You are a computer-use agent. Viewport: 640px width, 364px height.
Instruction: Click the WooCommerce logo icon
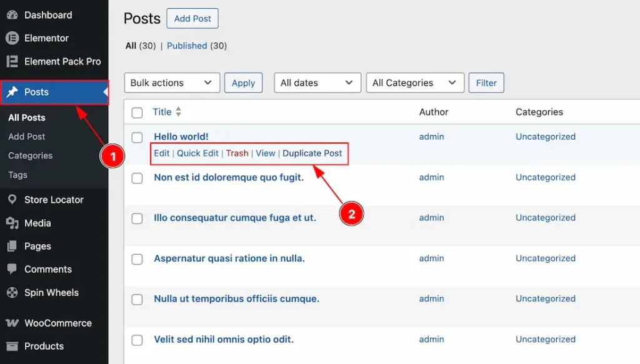pos(12,323)
